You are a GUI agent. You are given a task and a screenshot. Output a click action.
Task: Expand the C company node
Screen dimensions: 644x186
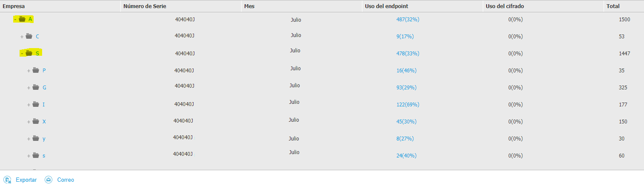click(22, 37)
